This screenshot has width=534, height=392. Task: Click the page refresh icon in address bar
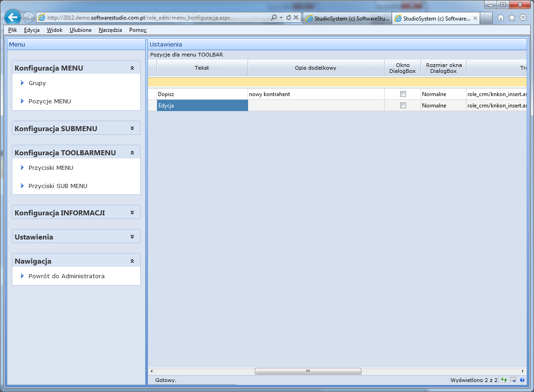(288, 18)
